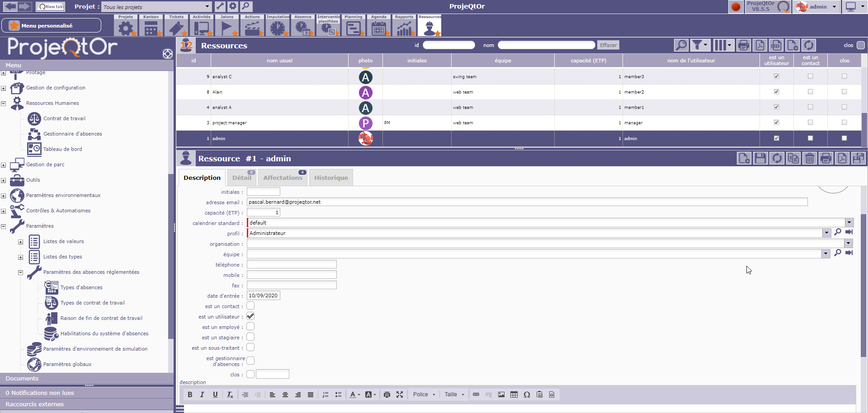Open the 'profil' dropdown arrow
The height and width of the screenshot is (413, 868).
(826, 233)
